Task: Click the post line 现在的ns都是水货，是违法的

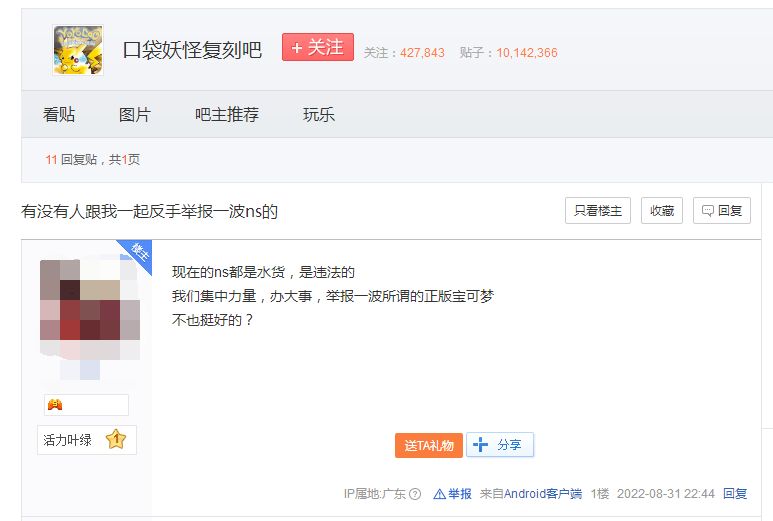Action: click(x=263, y=272)
